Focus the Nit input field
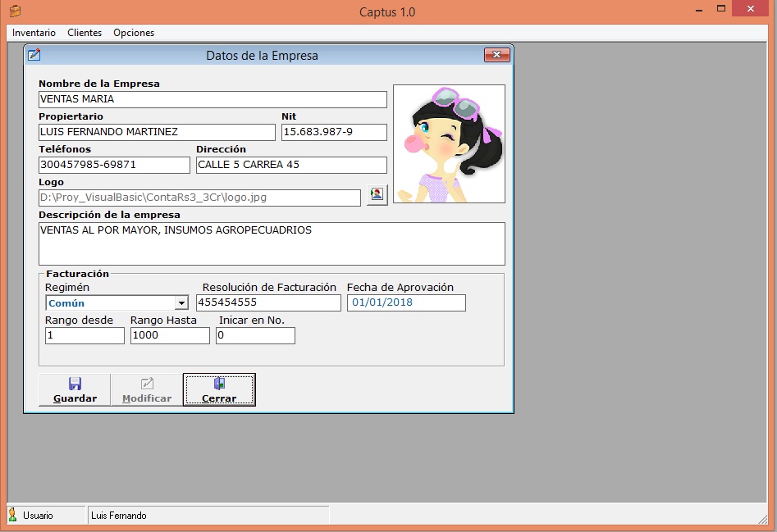Viewport: 777px width, 532px height. pyautogui.click(x=333, y=132)
